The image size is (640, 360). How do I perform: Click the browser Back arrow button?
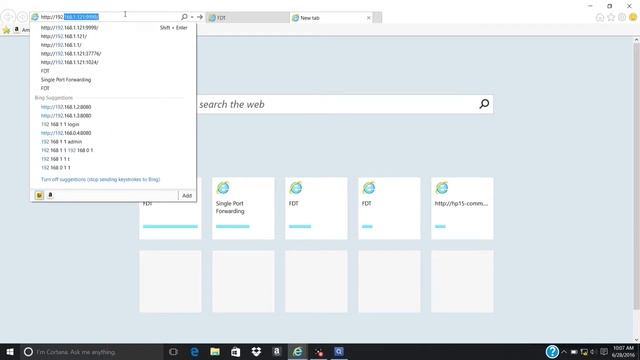(9, 17)
